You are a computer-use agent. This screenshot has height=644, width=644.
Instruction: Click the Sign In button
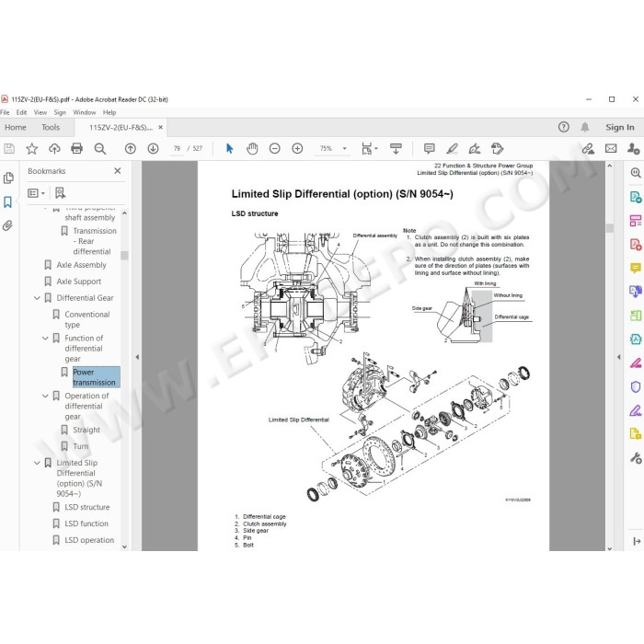(x=619, y=127)
